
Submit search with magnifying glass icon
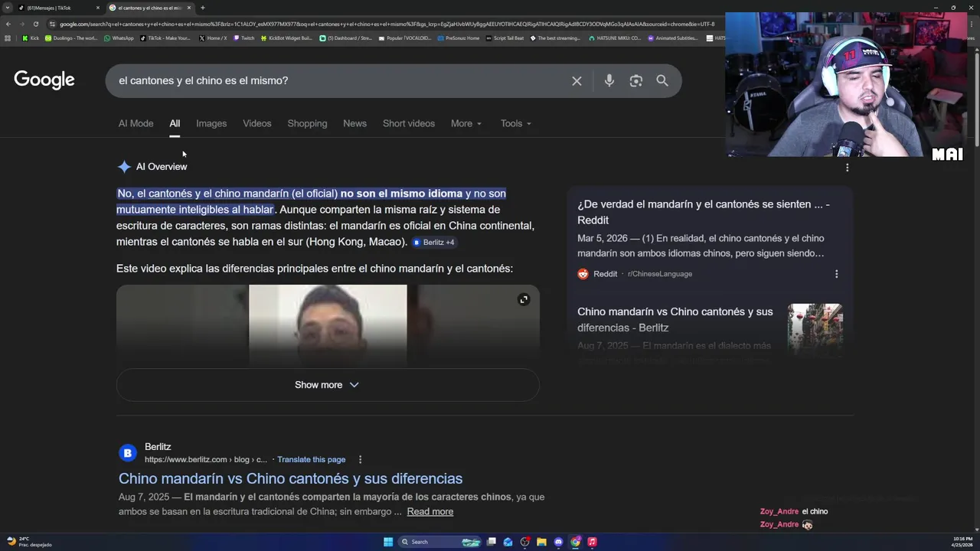662,80
